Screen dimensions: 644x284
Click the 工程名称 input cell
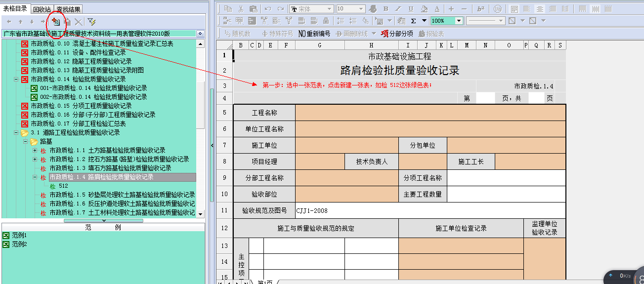(x=430, y=113)
